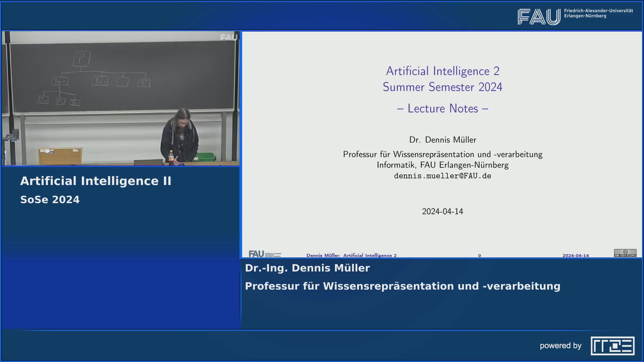Select the 'Dr.-Ing. Dennis Müller' caption
This screenshot has width=644, height=362.
click(308, 268)
